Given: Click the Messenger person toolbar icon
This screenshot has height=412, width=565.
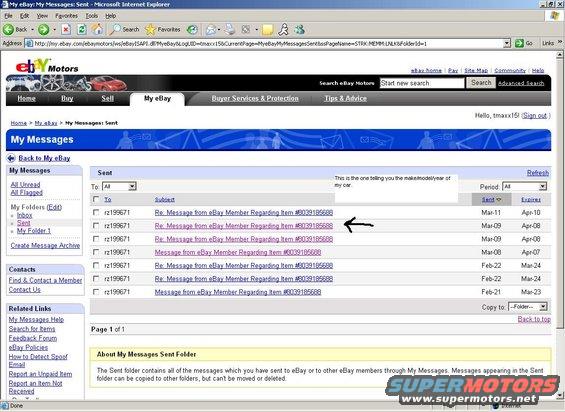Looking at the screenshot, I should [x=284, y=30].
